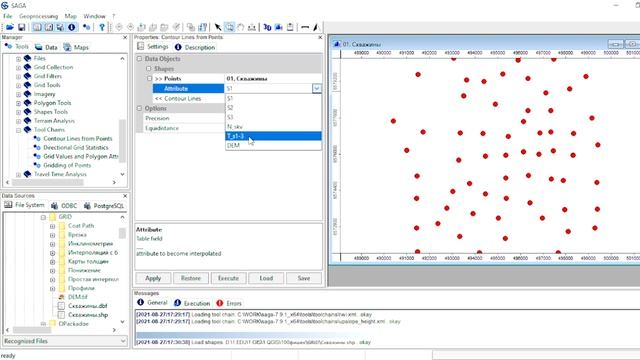Image resolution: width=640 pixels, height=360 pixels.
Task: Switch to the Description tab in Properties
Action: tap(195, 47)
